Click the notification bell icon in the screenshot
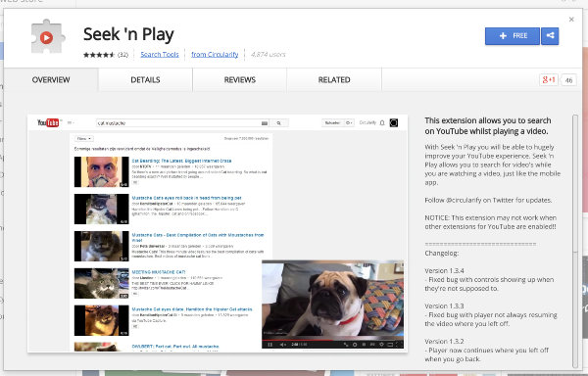Image resolution: width=588 pixels, height=376 pixels. pyautogui.click(x=382, y=122)
